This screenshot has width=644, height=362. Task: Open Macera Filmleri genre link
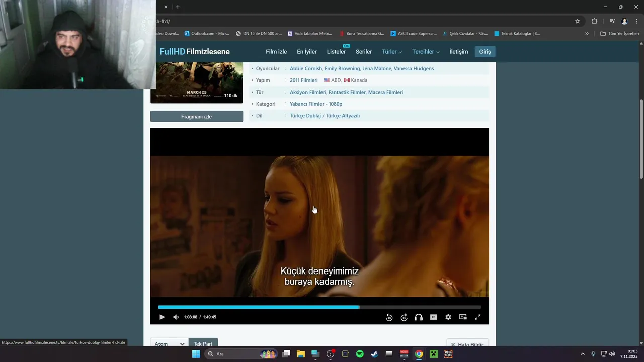pyautogui.click(x=385, y=92)
